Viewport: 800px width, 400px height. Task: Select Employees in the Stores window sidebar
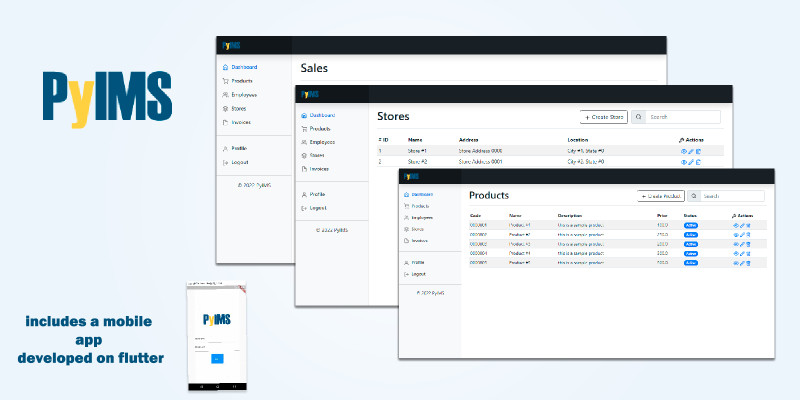pyautogui.click(x=322, y=143)
